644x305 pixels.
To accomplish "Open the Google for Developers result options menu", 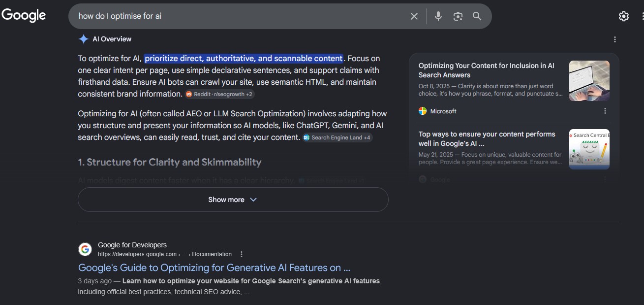I will click(241, 254).
